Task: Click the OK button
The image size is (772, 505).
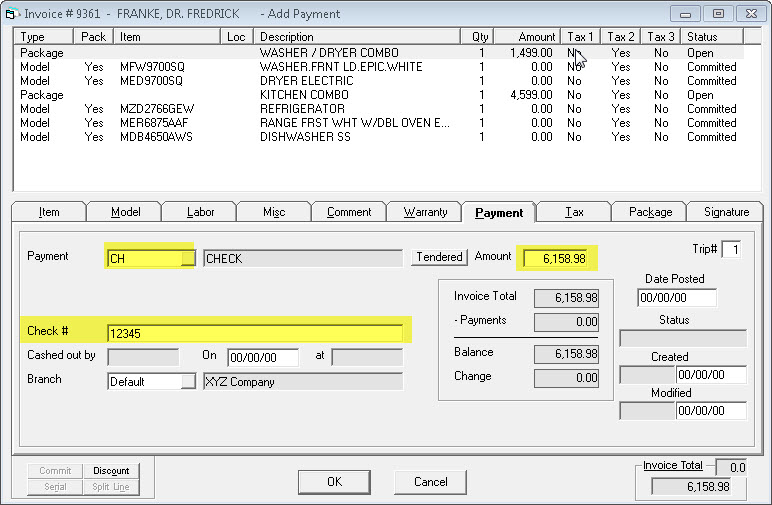Action: [334, 482]
